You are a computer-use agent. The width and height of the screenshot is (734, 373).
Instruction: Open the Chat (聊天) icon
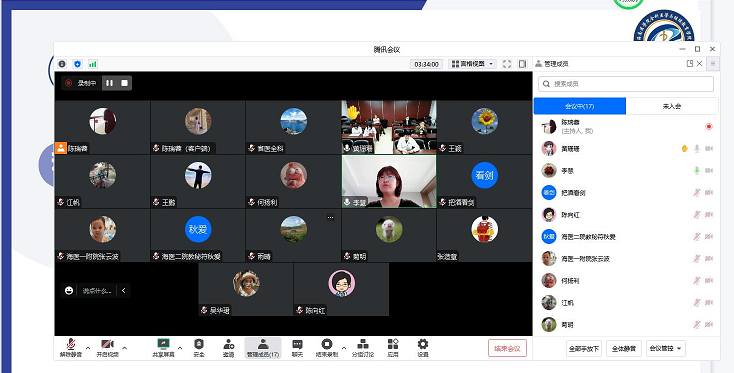pyautogui.click(x=297, y=348)
